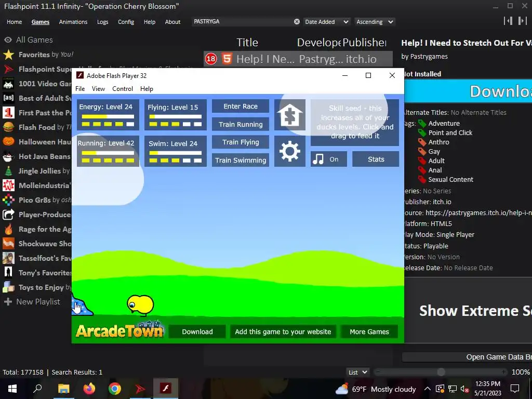This screenshot has height=399, width=532.
Task: Click the Player-Produced share icon
Action: [x=8, y=215]
